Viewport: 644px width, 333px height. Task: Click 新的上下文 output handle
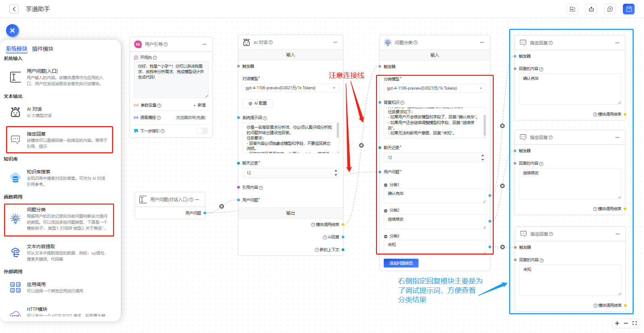(x=343, y=250)
